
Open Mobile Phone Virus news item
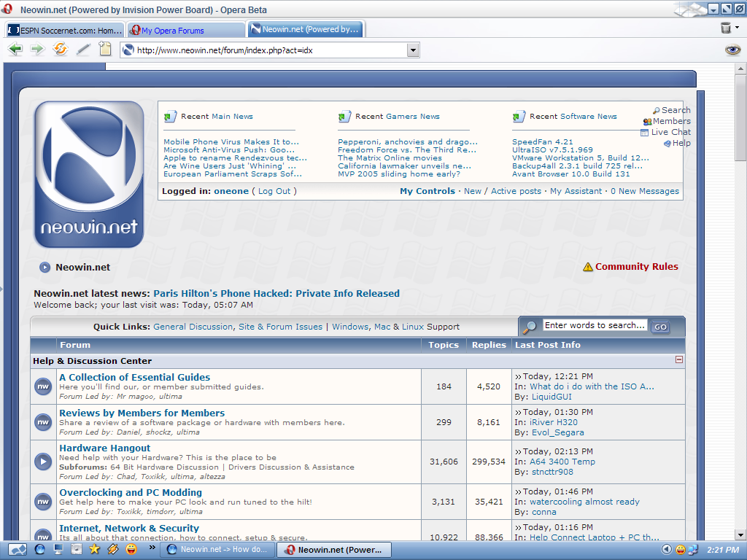pos(231,142)
